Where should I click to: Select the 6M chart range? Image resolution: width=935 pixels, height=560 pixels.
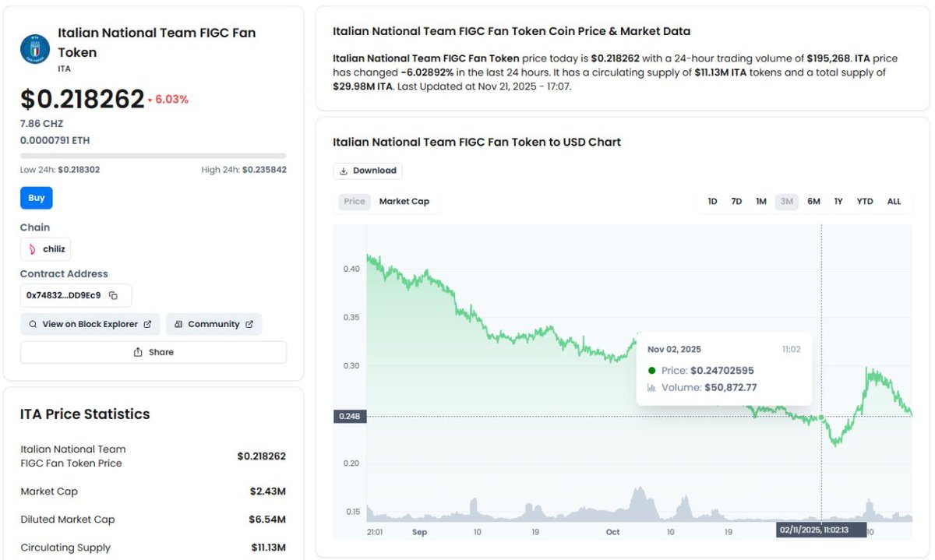814,202
